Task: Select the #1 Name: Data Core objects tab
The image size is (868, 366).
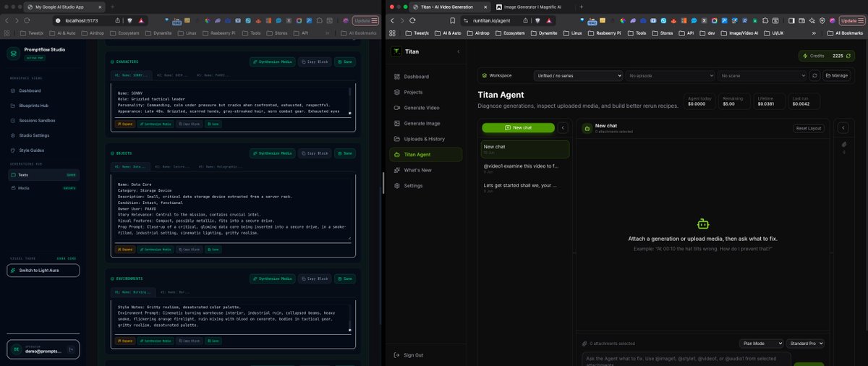Action: point(132,167)
